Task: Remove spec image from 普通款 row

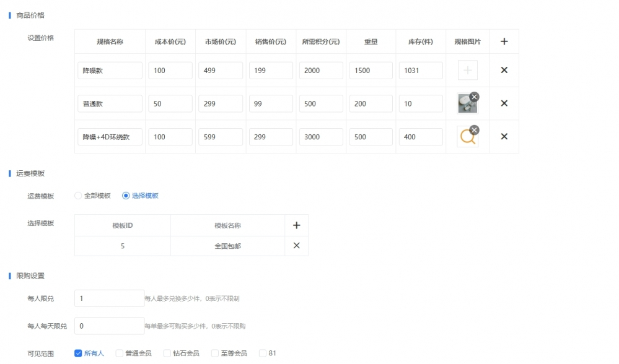Action: coord(474,97)
